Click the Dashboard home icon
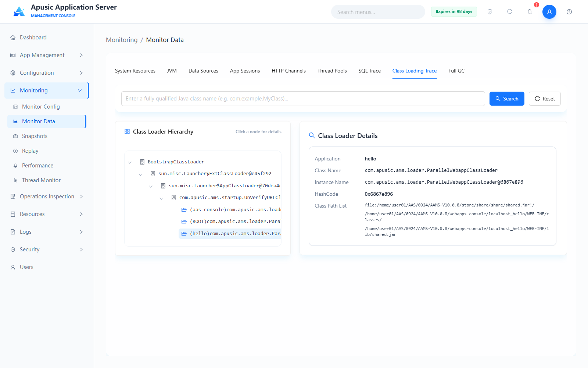 coord(13,38)
